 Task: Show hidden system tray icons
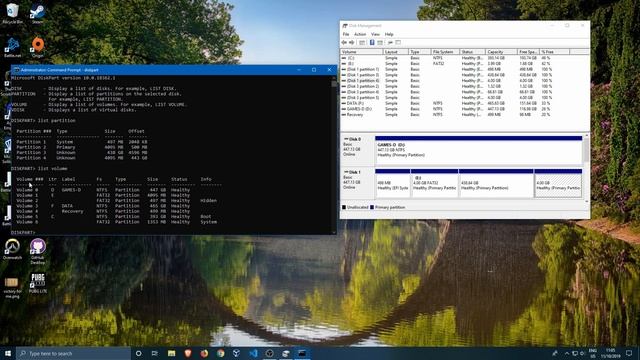[x=567, y=353]
